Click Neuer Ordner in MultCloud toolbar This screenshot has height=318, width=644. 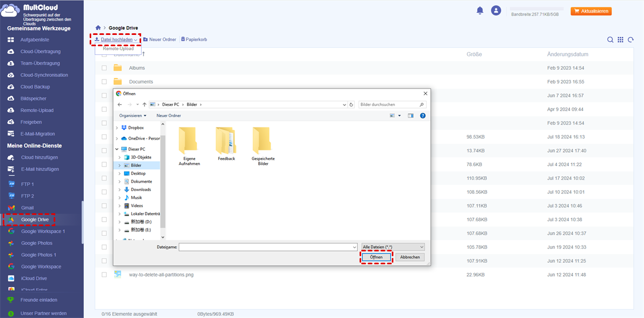point(159,40)
